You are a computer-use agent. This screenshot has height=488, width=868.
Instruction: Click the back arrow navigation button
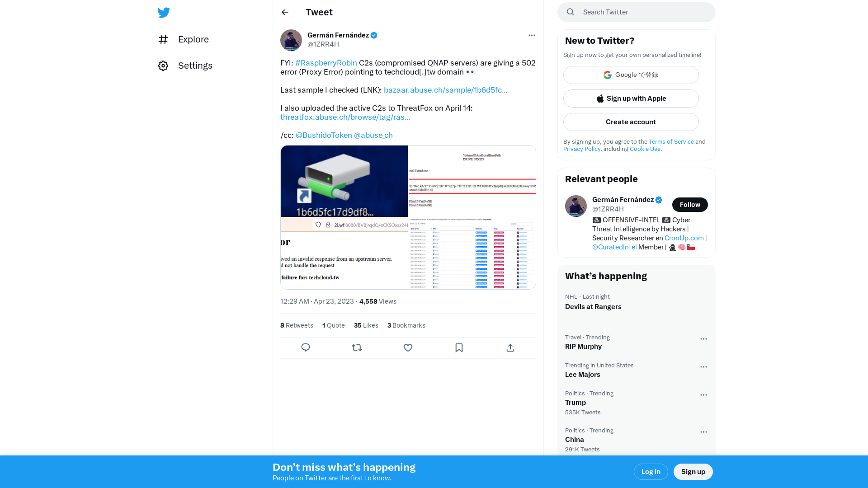tap(285, 12)
